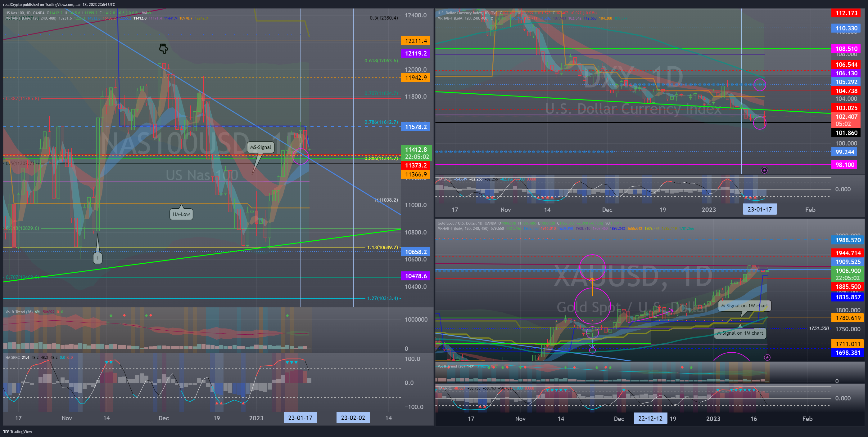Click the 1944.714 red price label on Gold

(848, 253)
